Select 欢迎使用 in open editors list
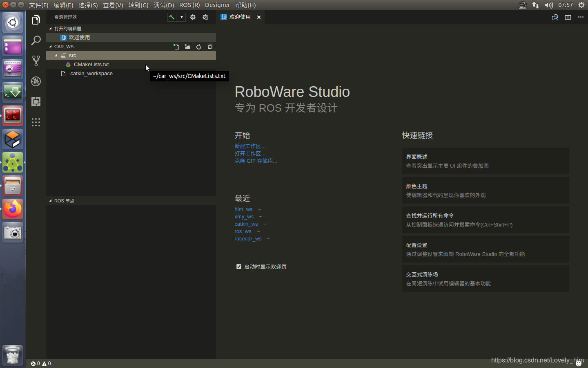588x368 pixels. (131, 37)
